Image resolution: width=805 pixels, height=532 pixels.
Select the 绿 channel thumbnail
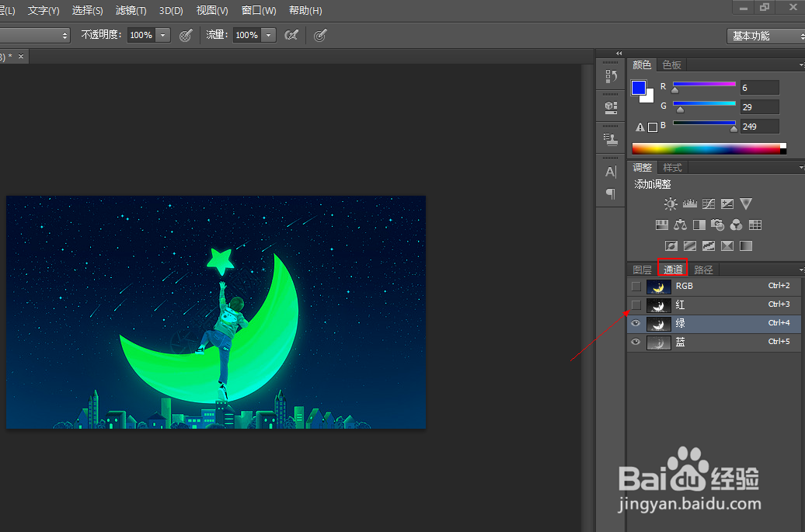click(x=659, y=324)
